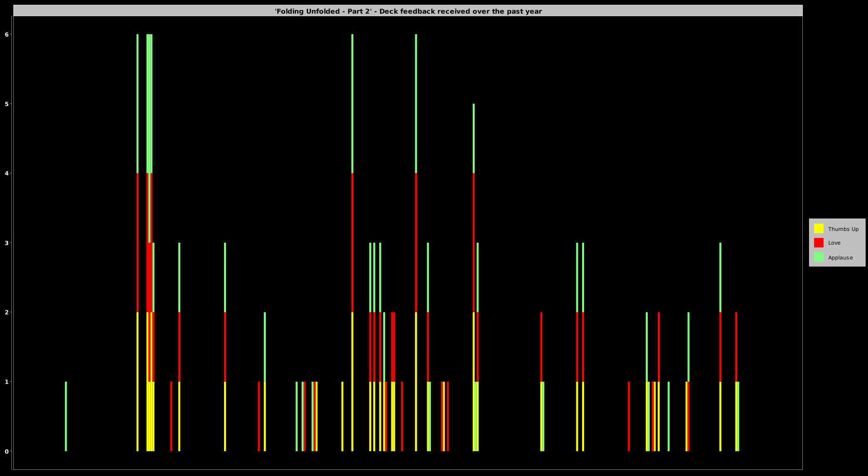
Task: Select the 'Applause' legend label
Action: (x=840, y=258)
